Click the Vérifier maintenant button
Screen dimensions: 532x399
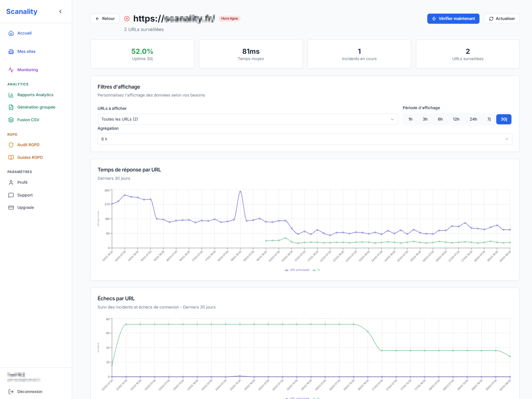tap(453, 19)
